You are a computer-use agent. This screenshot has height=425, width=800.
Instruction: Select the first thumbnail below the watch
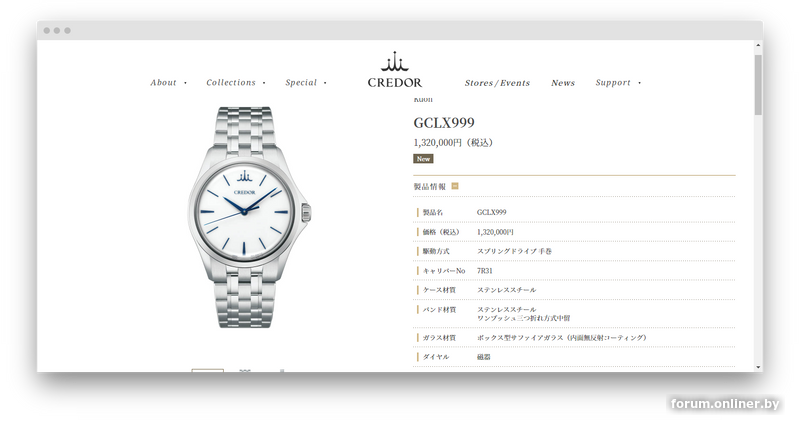tap(208, 370)
